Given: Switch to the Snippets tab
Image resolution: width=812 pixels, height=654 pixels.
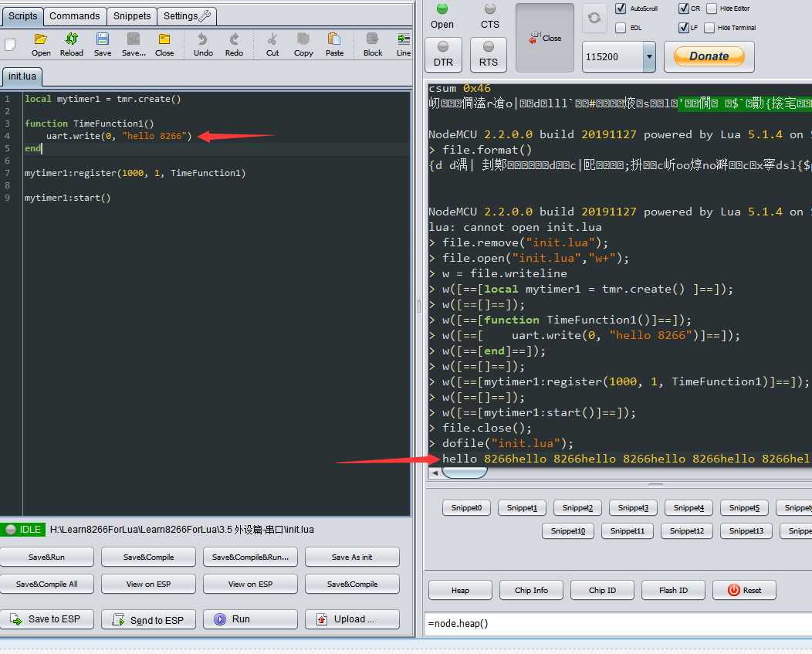Looking at the screenshot, I should 132,16.
